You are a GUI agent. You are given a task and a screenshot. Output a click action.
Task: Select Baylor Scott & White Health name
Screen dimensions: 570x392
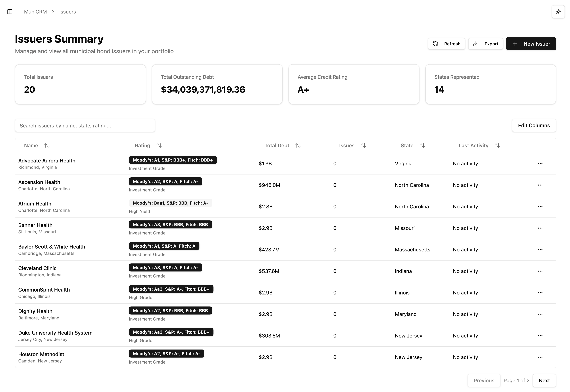(52, 247)
